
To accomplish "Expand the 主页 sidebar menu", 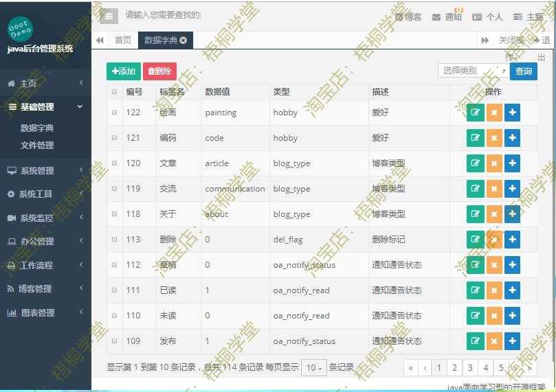I will tap(45, 84).
